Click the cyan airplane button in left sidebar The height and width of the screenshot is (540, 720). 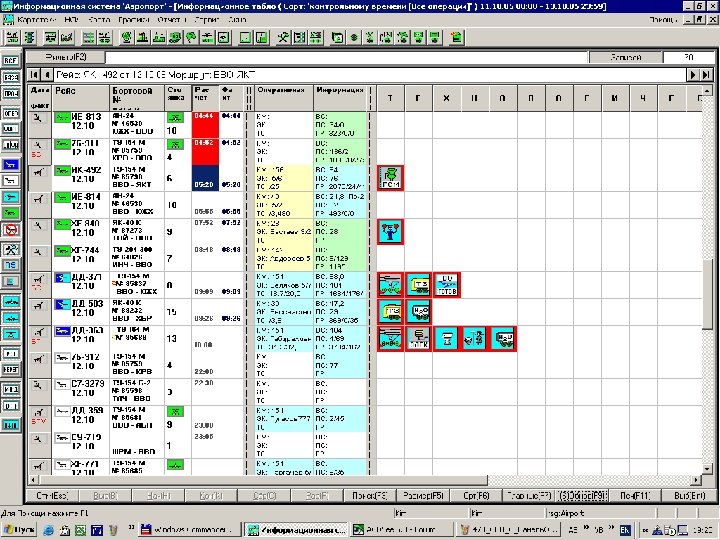(11, 197)
